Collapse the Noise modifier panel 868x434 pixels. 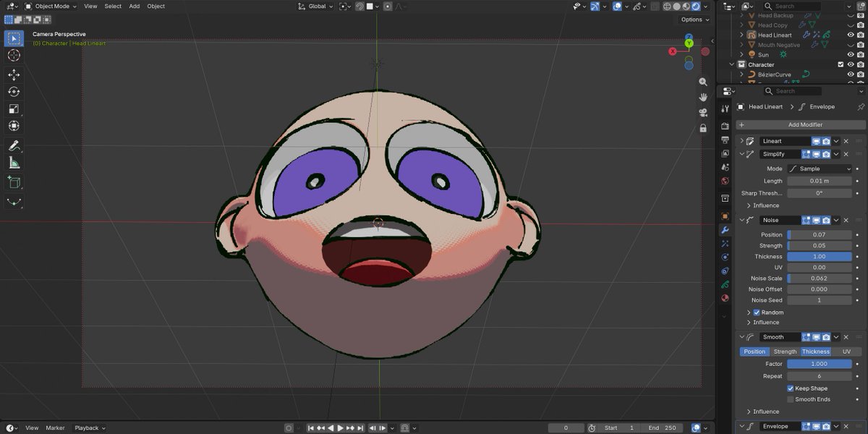(741, 220)
